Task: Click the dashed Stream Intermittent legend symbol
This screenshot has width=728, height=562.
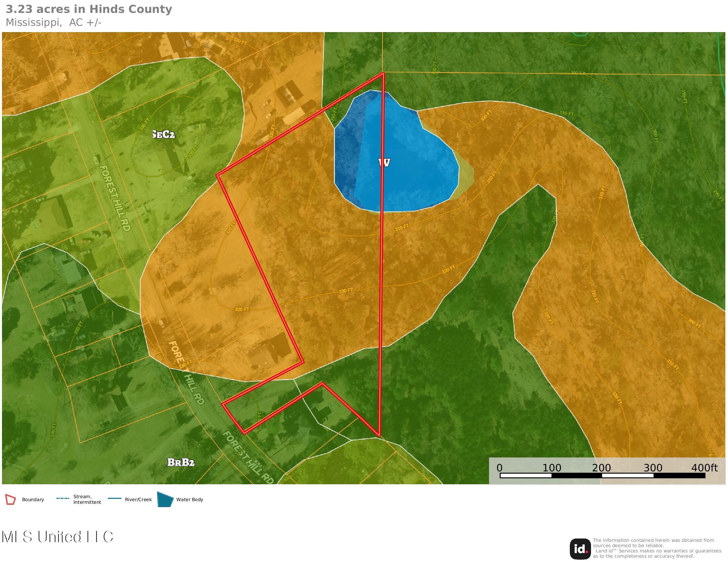Action: tap(63, 499)
